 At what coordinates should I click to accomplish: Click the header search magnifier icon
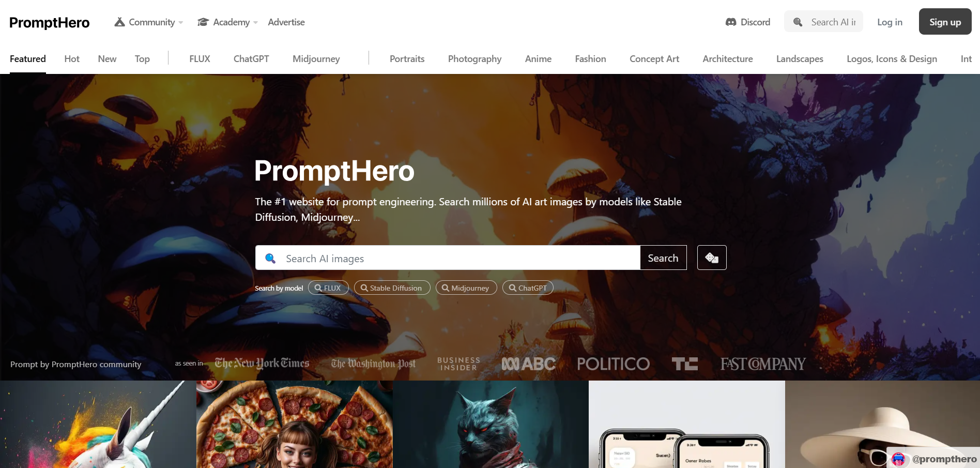coord(798,22)
